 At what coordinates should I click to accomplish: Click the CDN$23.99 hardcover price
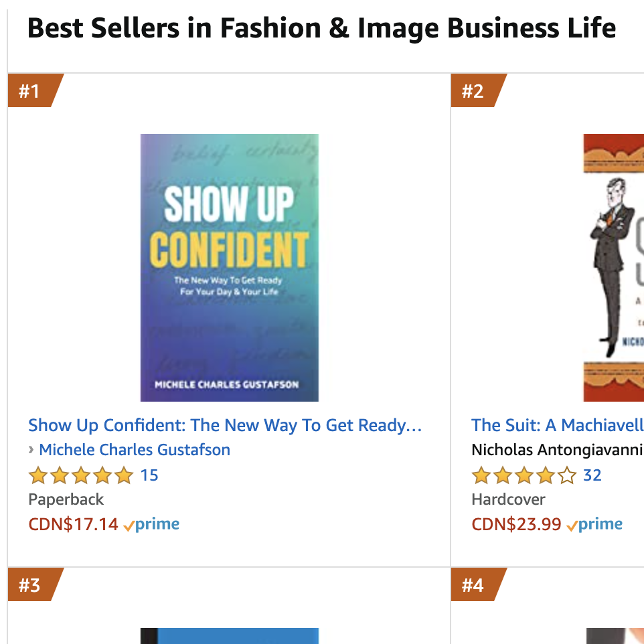tap(516, 524)
